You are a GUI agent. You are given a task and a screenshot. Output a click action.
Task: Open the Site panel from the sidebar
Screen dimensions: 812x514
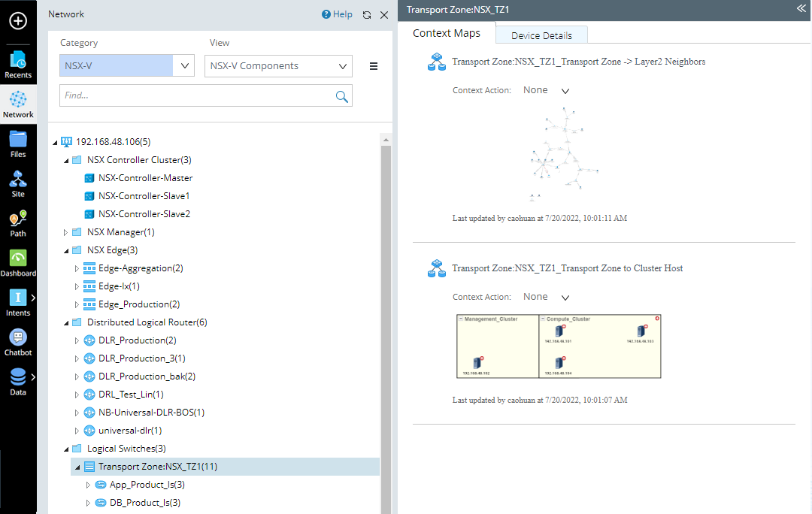point(18,183)
